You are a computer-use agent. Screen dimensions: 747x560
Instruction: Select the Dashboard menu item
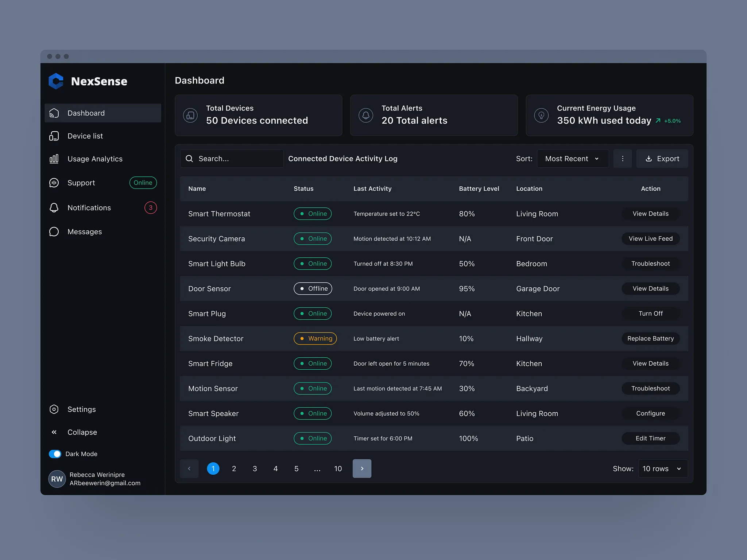tap(103, 113)
